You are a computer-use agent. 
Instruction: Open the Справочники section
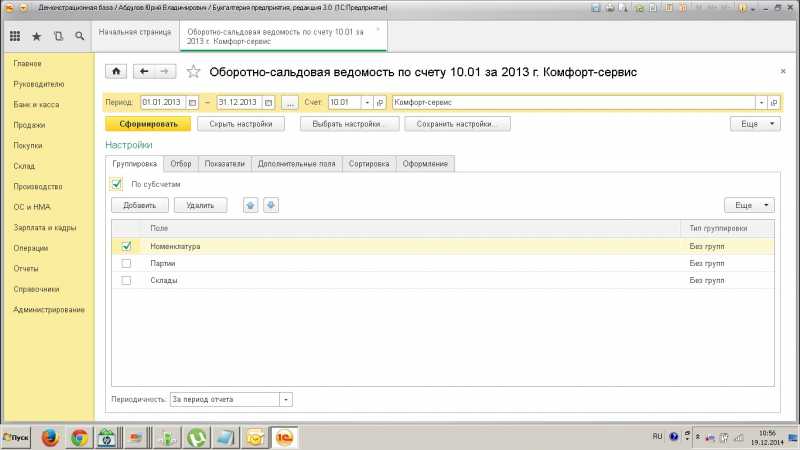coord(36,289)
